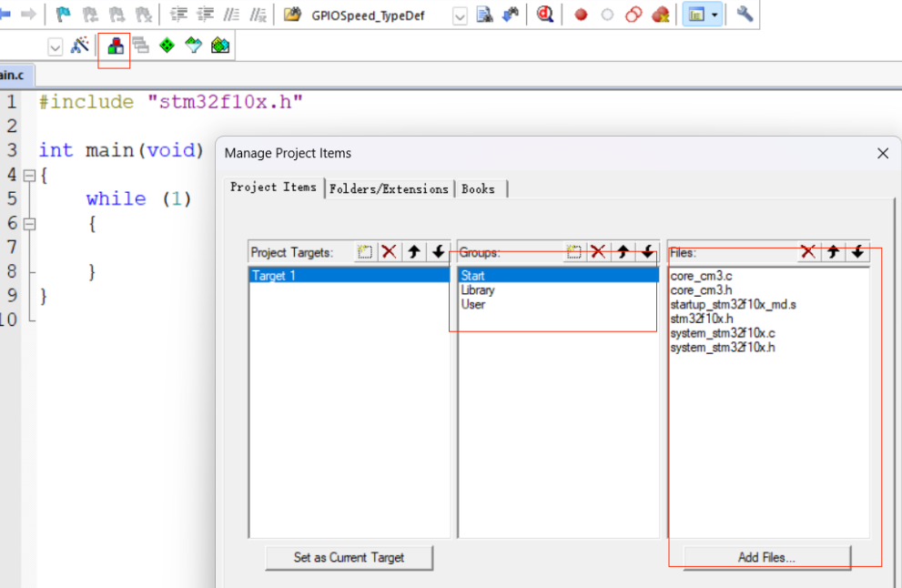Click the #include line in editor
The image size is (902, 588).
point(171,102)
